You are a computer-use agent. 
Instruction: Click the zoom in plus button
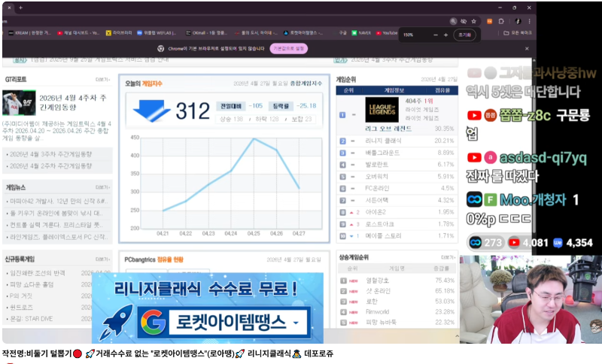coord(445,35)
